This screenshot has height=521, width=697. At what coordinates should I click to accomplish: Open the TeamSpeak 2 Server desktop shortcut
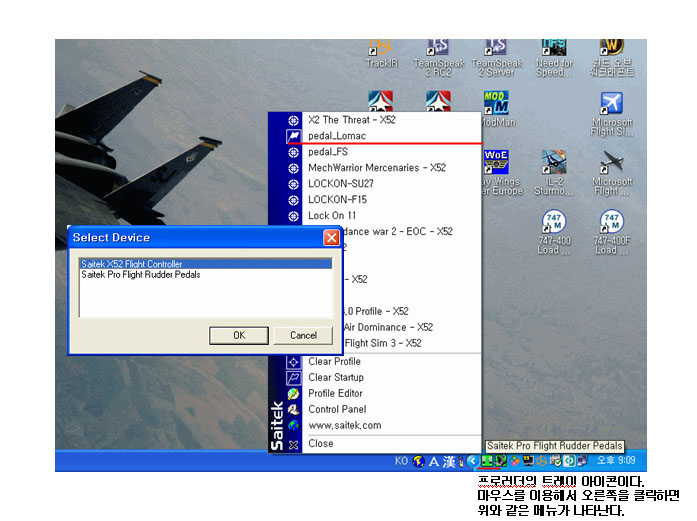coord(497,58)
